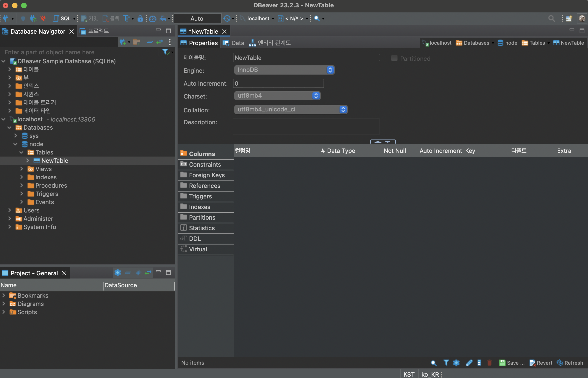Click the search magnifier icon in bottom bar

click(x=433, y=363)
